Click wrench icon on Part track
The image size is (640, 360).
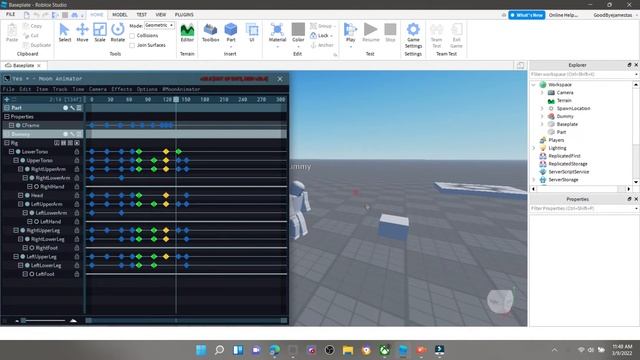72,108
